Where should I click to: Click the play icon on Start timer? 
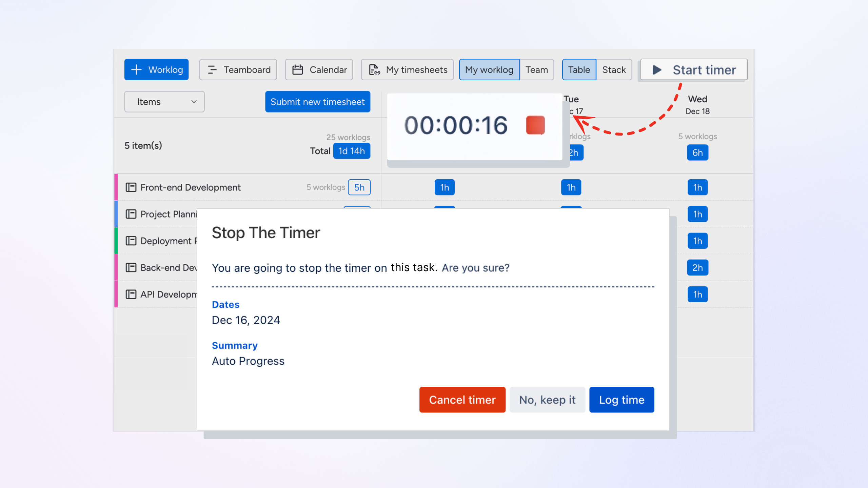point(657,70)
